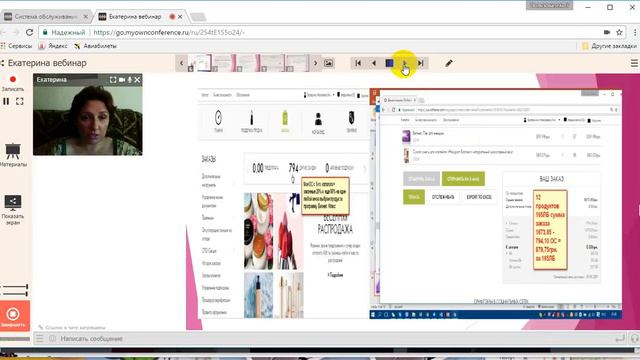This screenshot has height=360, width=640.
Task: Open a new browser tab
Action: tap(198, 17)
